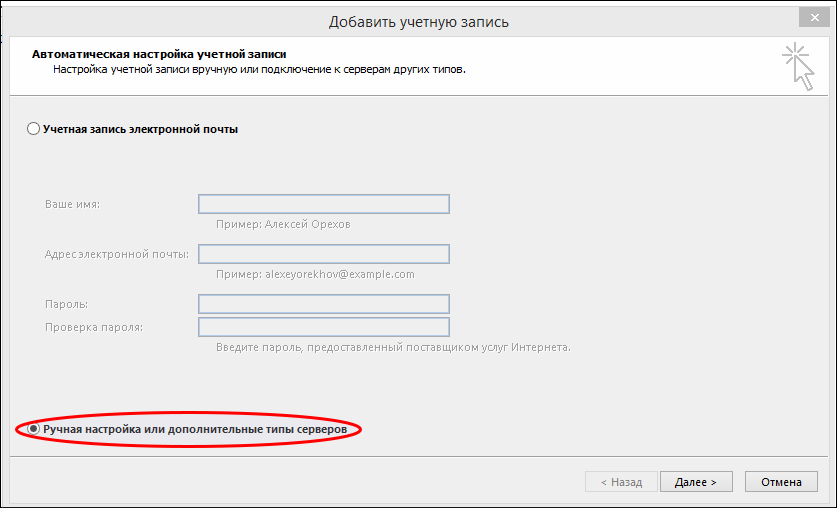The height and width of the screenshot is (508, 837).
Task: Click the Адрес электронной почты input field
Action: click(x=324, y=254)
